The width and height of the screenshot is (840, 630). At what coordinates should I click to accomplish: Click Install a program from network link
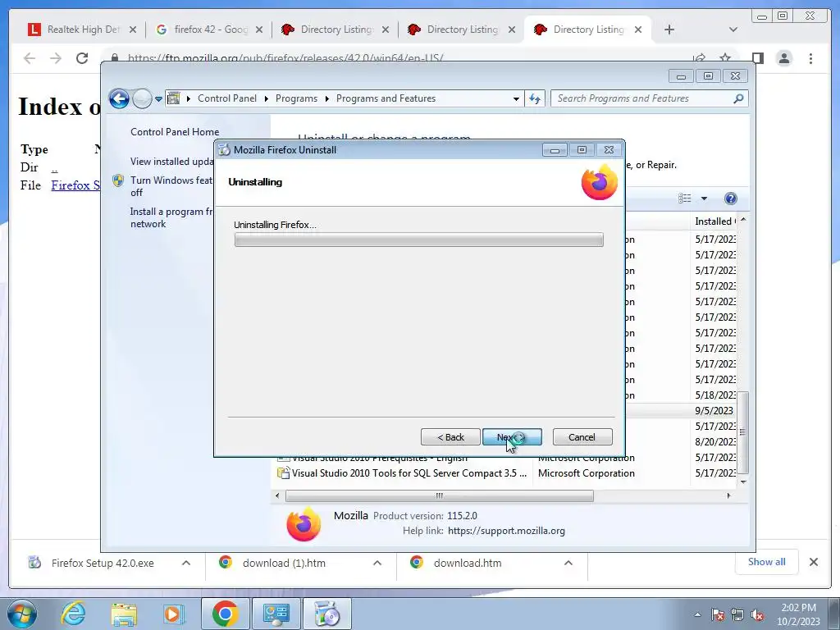click(171, 217)
